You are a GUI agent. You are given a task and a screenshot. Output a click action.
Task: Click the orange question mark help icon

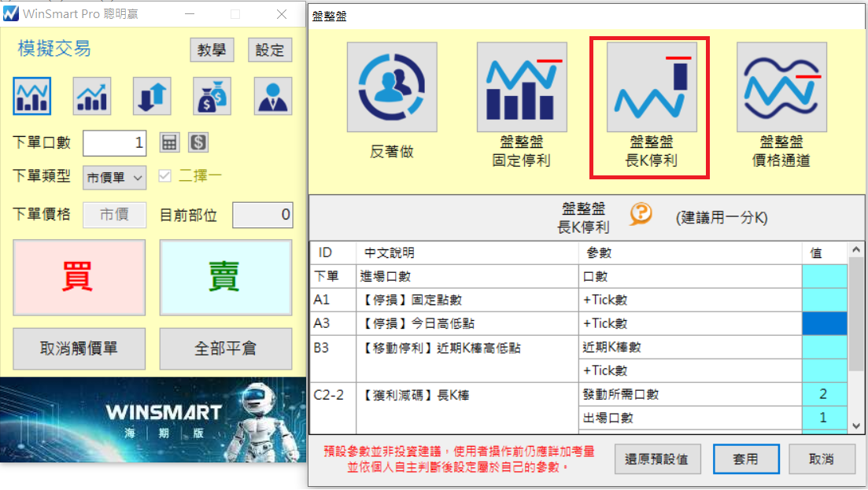click(641, 213)
